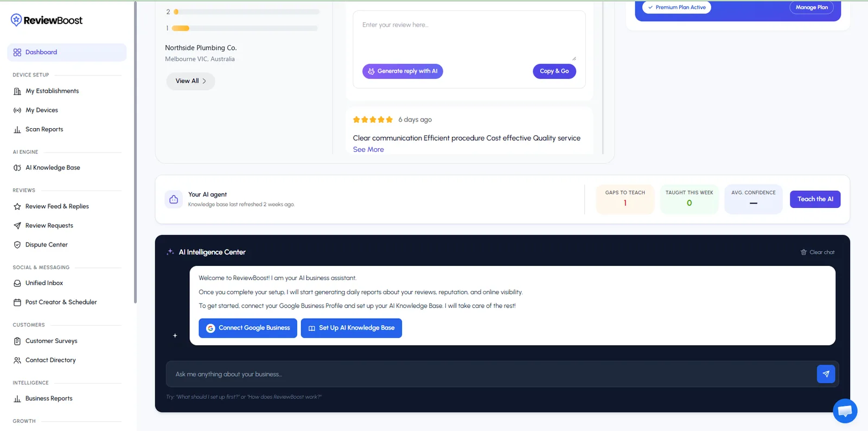Image resolution: width=868 pixels, height=431 pixels.
Task: Click the AI Knowledge Base brain icon
Action: [x=17, y=168]
